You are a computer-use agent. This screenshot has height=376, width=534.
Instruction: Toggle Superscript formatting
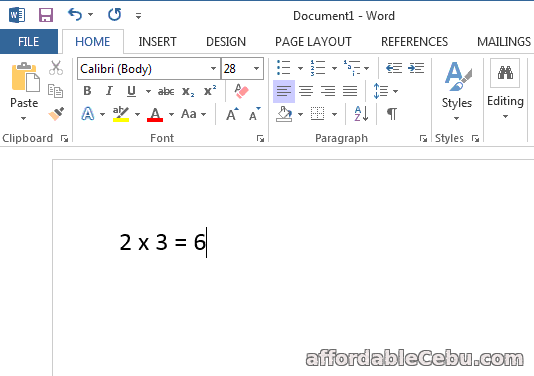[x=210, y=91]
